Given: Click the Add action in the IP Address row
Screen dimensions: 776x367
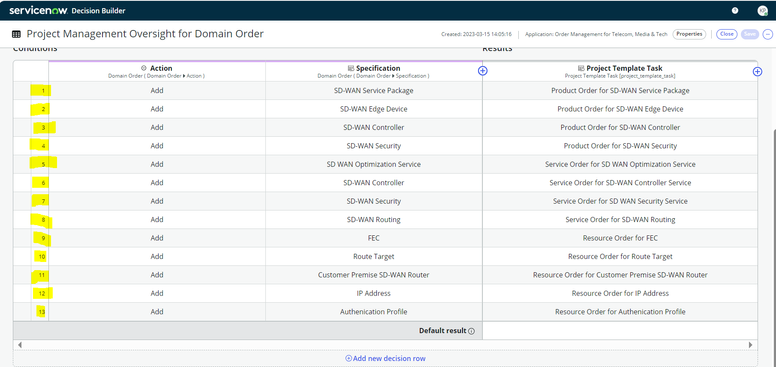Looking at the screenshot, I should click(x=157, y=293).
